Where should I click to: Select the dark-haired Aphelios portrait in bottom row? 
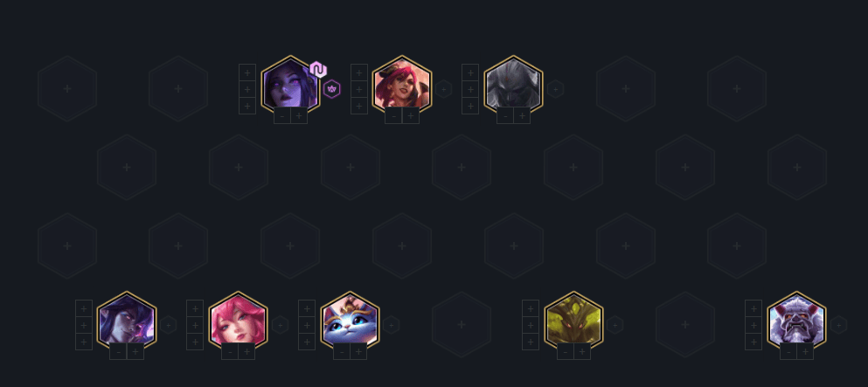coord(126,323)
